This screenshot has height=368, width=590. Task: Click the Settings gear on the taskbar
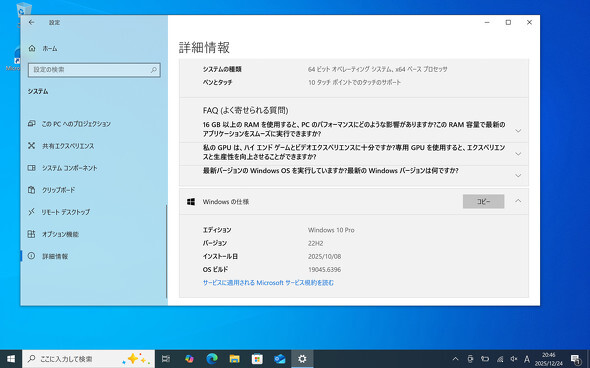[302, 359]
